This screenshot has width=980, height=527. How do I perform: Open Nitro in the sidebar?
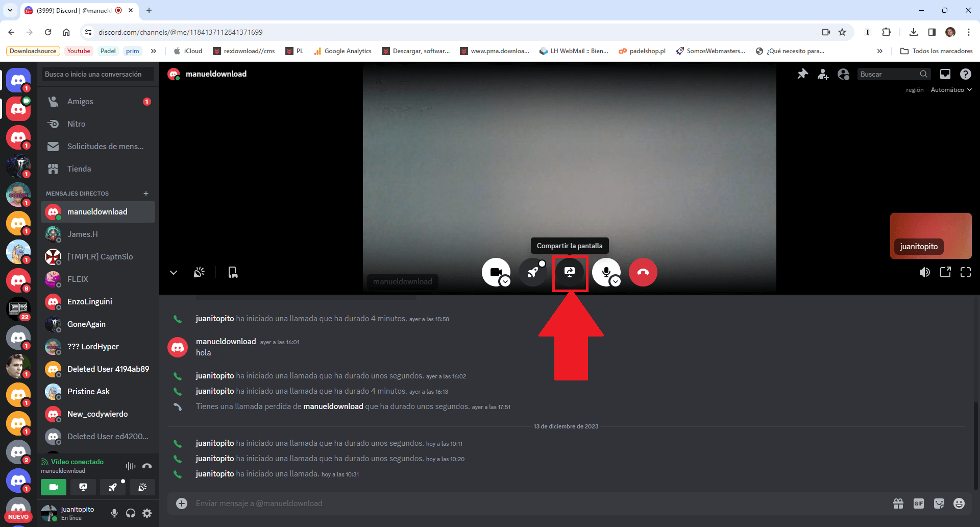[x=98, y=124]
